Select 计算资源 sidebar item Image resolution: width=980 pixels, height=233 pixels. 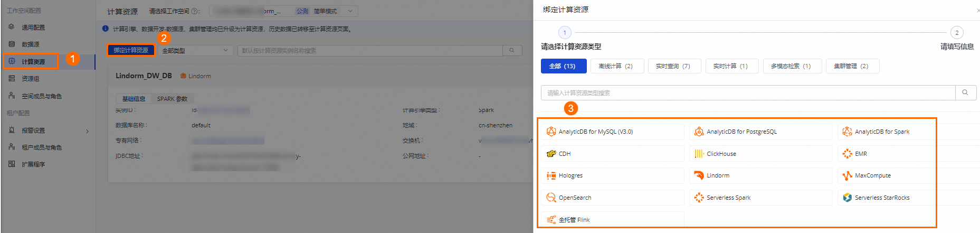point(33,62)
